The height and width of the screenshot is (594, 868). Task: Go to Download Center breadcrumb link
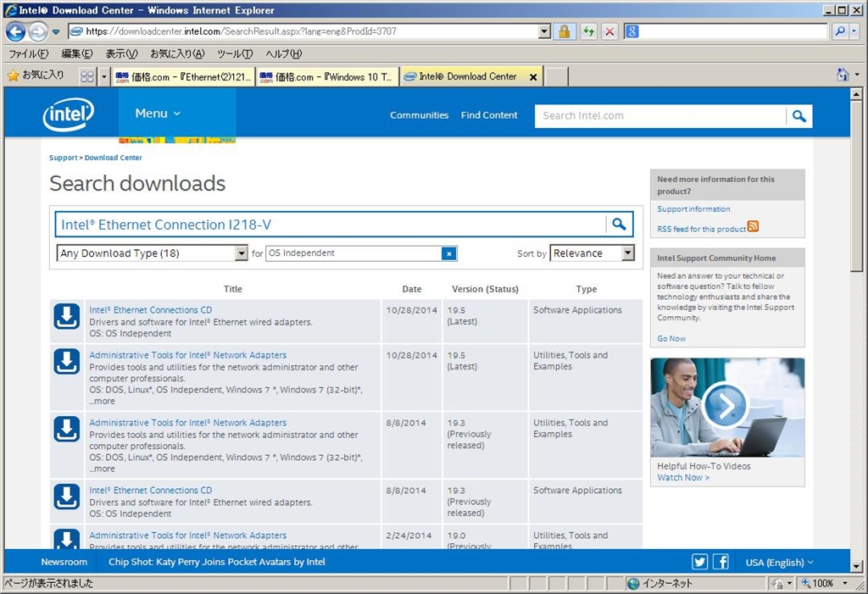(x=113, y=158)
